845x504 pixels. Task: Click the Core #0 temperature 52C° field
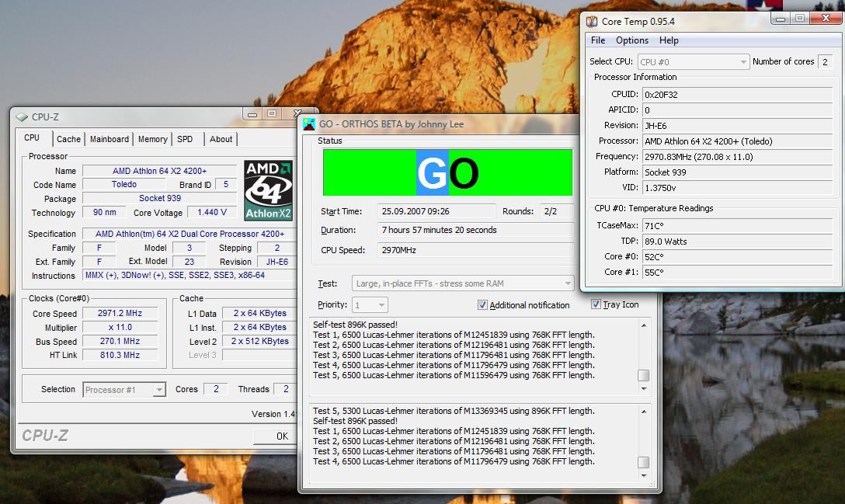pos(738,257)
